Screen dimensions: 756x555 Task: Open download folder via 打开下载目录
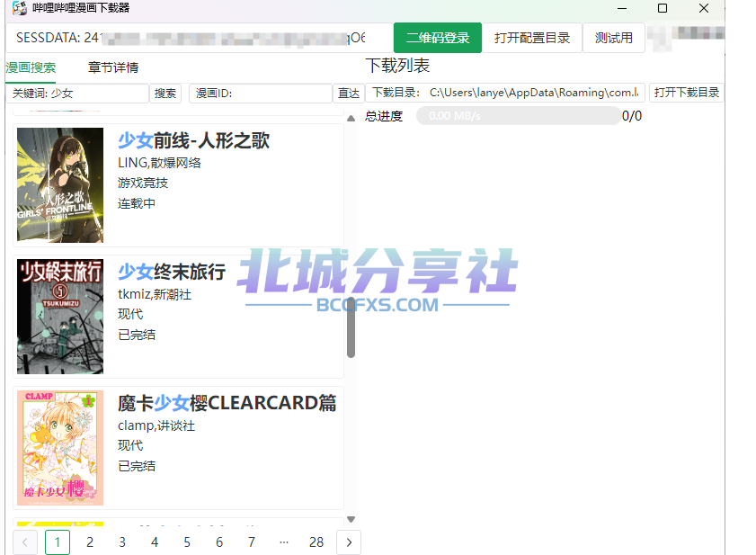(687, 93)
